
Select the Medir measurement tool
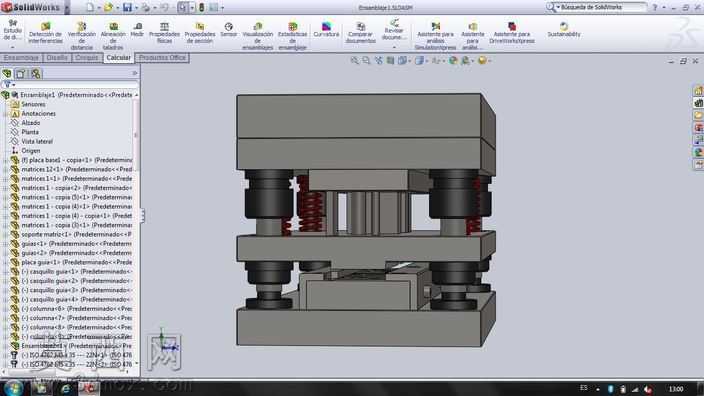pos(137,30)
